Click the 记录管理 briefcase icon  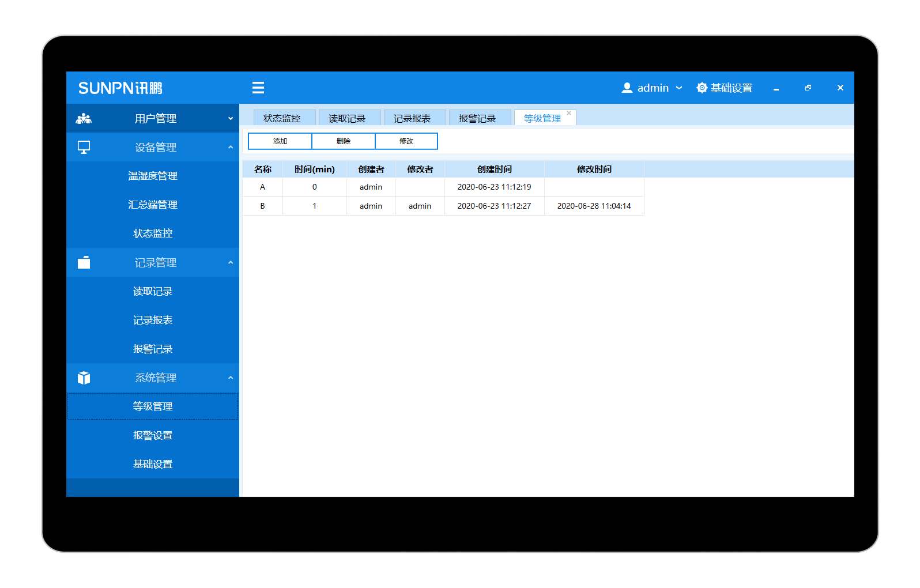(84, 263)
